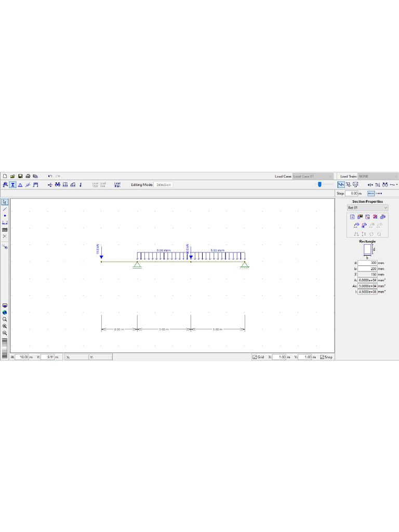Screen dimensions: 399x532
Task: Click the deformed configuration result icon
Action: 349,185
